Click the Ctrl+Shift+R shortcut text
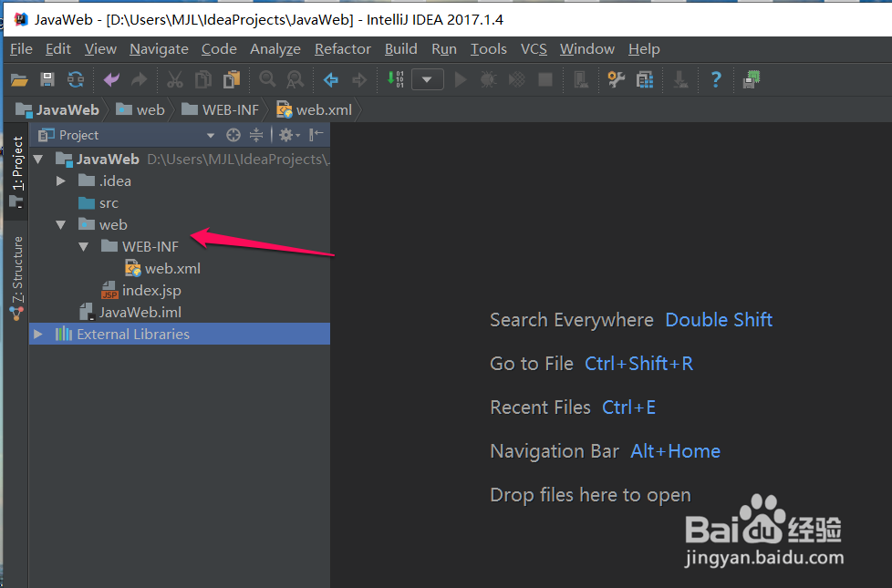This screenshot has width=892, height=588. coord(638,364)
